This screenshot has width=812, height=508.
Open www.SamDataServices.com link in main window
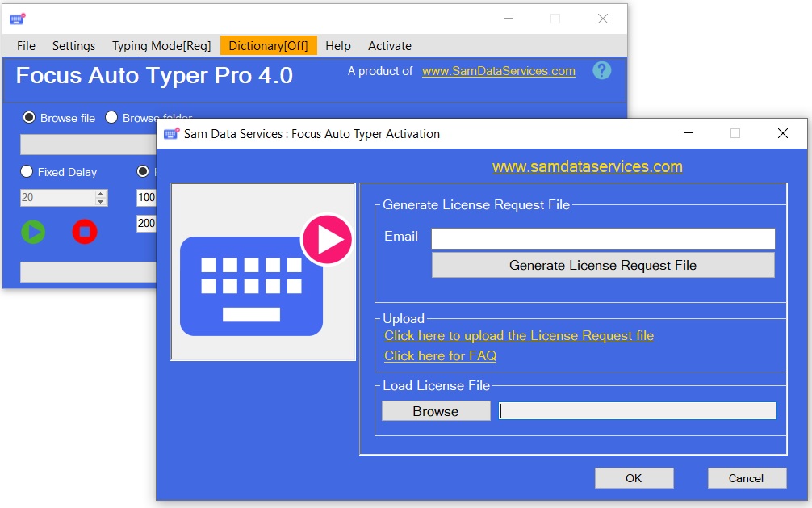point(499,71)
